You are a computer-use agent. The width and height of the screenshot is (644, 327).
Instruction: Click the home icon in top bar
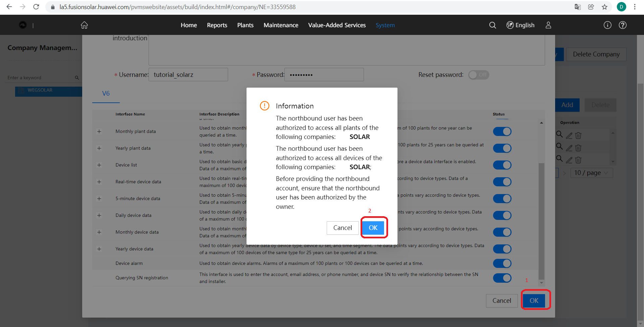tap(84, 25)
